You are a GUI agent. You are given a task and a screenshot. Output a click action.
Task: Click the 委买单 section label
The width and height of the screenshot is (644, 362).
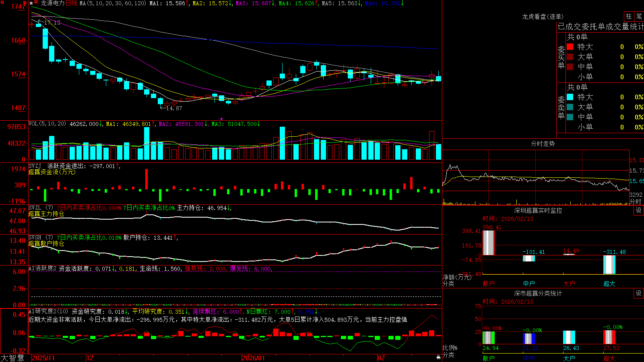561,57
